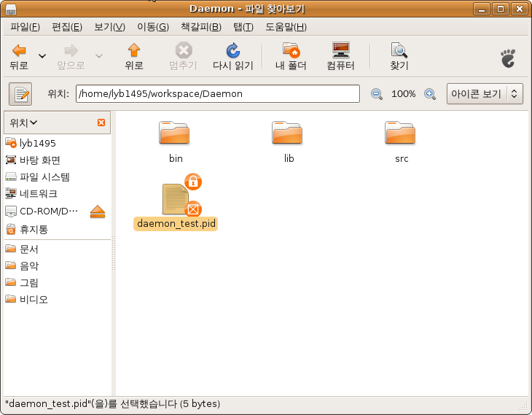Open the 책갈피(B) menu
532x415 pixels.
click(x=201, y=27)
